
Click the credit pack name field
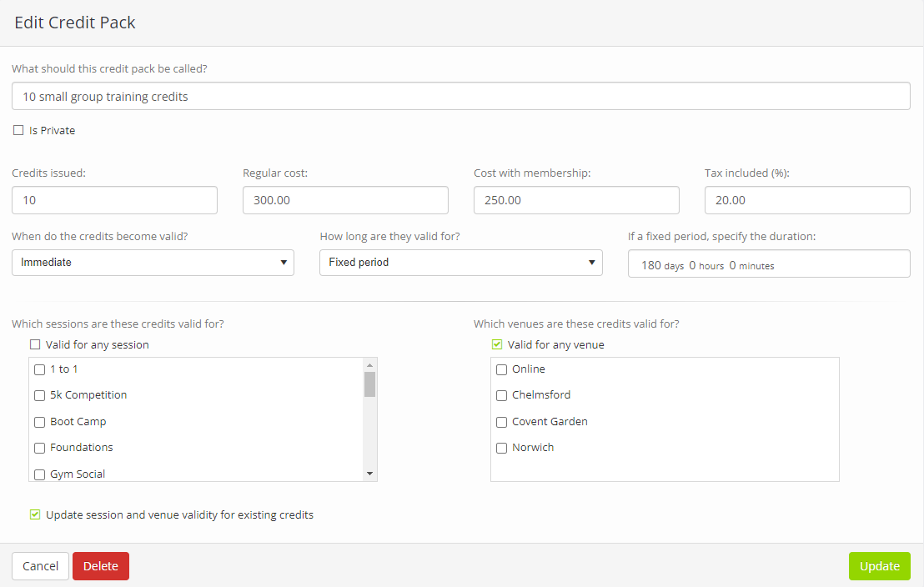pyautogui.click(x=461, y=96)
